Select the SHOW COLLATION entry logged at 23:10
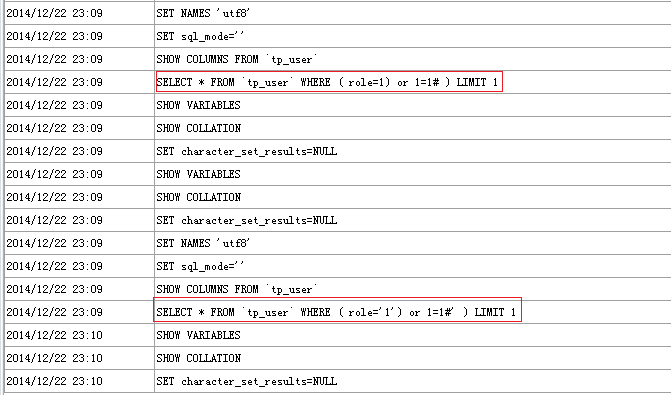671x395 pixels. (x=198, y=358)
